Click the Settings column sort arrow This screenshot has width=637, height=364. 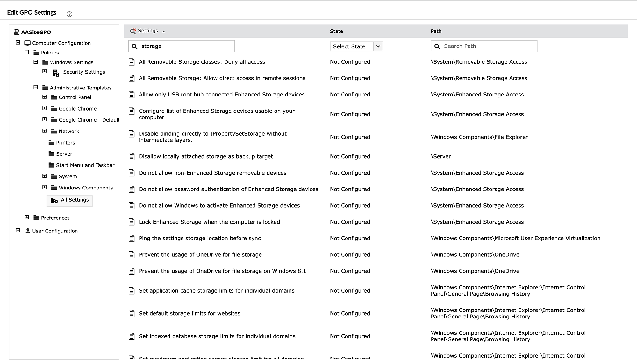click(164, 31)
